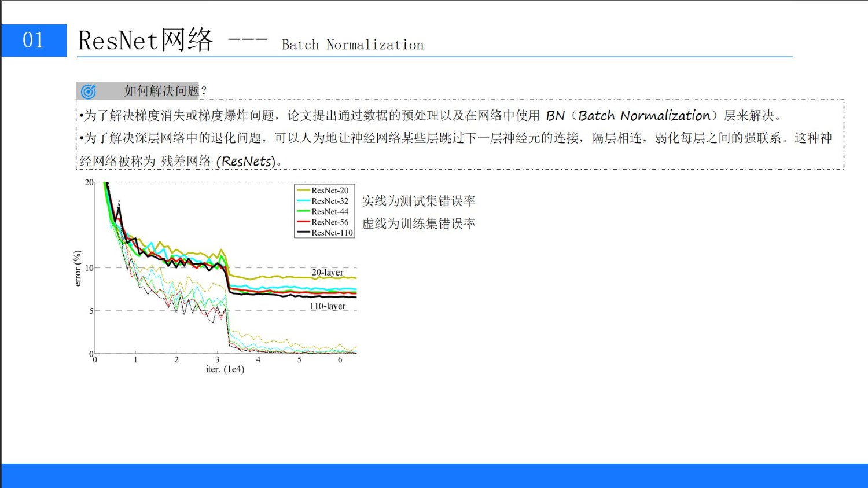Click the iter. (1e4) axis label
Screen dimensions: 868x488
225,369
